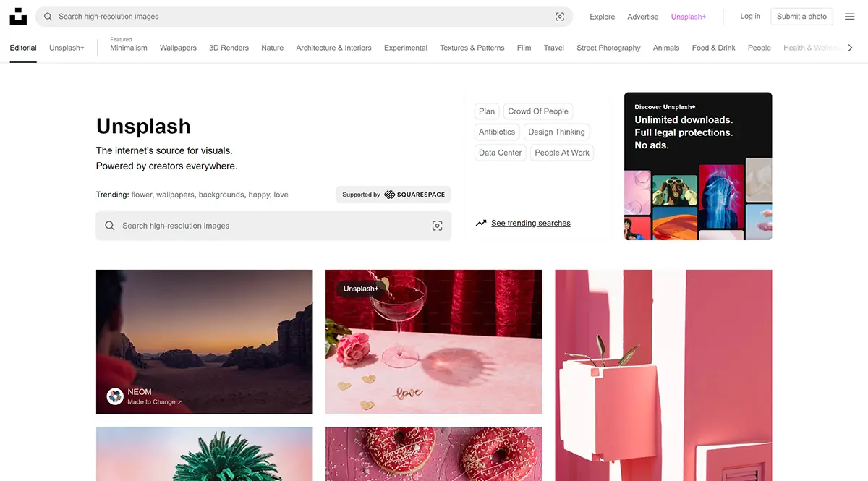Click Unsplash+ badge on cocktail photo
Image resolution: width=868 pixels, height=481 pixels.
pyautogui.click(x=361, y=289)
